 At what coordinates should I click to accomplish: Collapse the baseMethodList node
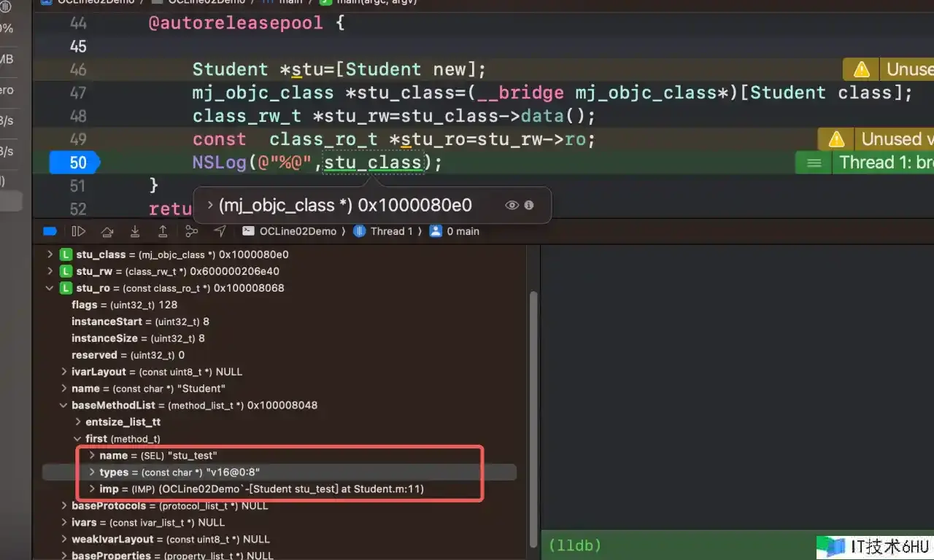64,405
